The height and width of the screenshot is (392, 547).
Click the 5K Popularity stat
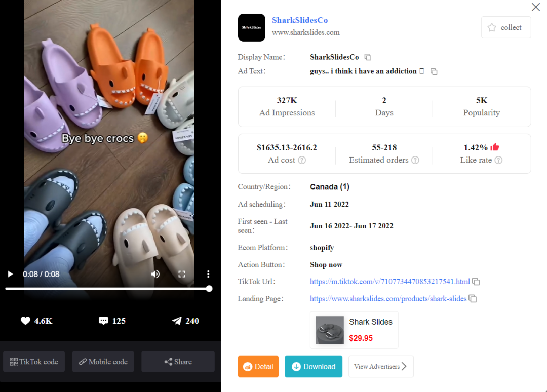pos(482,107)
